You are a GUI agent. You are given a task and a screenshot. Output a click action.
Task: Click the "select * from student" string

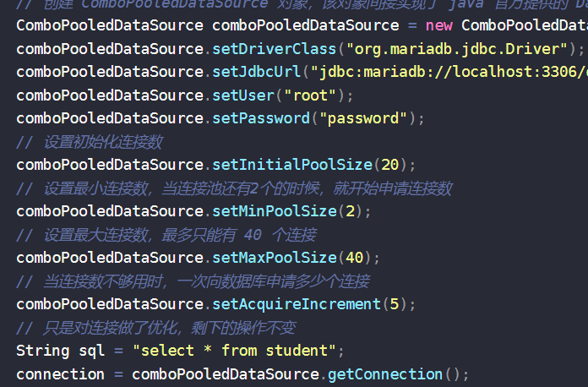point(233,350)
